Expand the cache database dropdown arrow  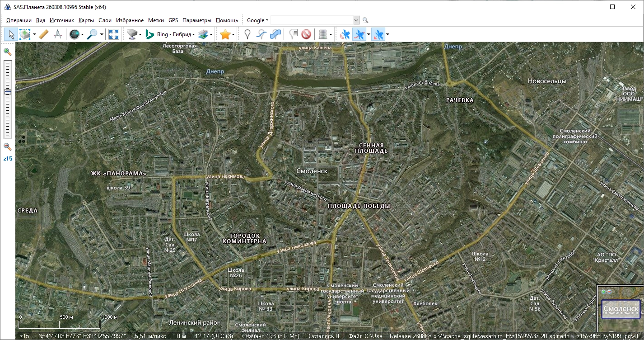tap(331, 34)
